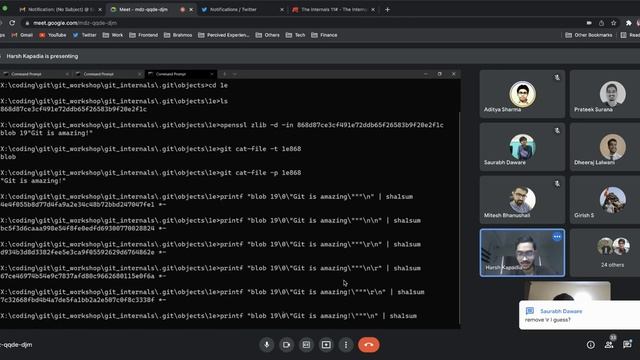Select Saurabh Daware participant tile
Viewport: 640px width, 360px height.
pos(522,147)
